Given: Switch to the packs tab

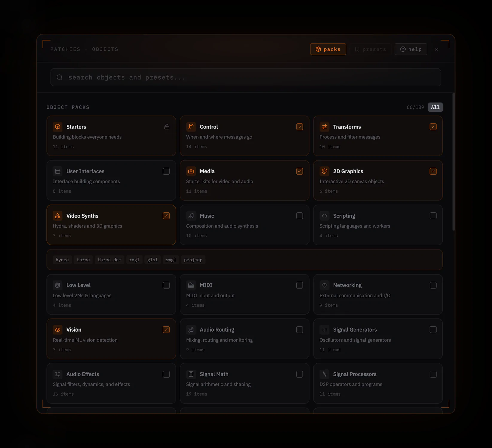Looking at the screenshot, I should [328, 49].
